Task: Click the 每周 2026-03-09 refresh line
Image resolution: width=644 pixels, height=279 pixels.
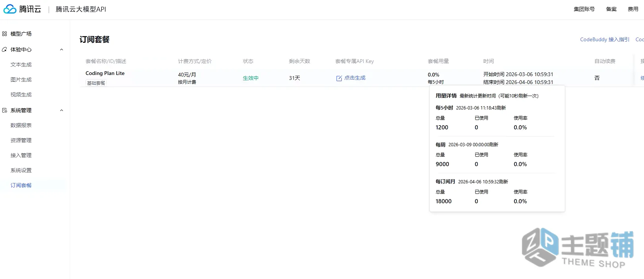Action: [x=467, y=144]
